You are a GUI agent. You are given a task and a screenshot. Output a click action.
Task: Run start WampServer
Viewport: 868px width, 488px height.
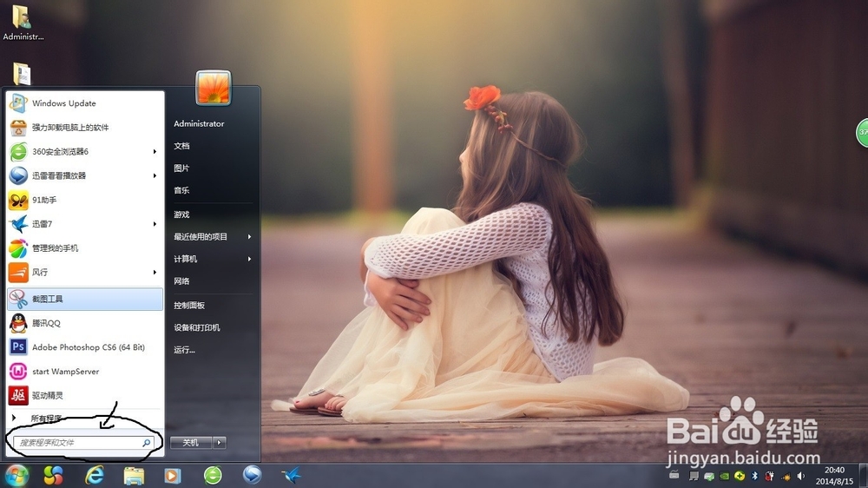point(85,371)
